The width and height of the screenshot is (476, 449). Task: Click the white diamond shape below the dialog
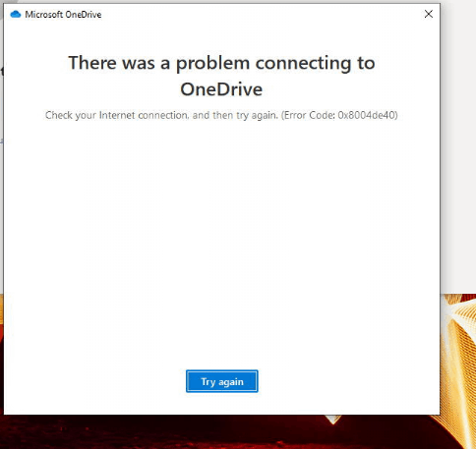pyautogui.click(x=333, y=420)
